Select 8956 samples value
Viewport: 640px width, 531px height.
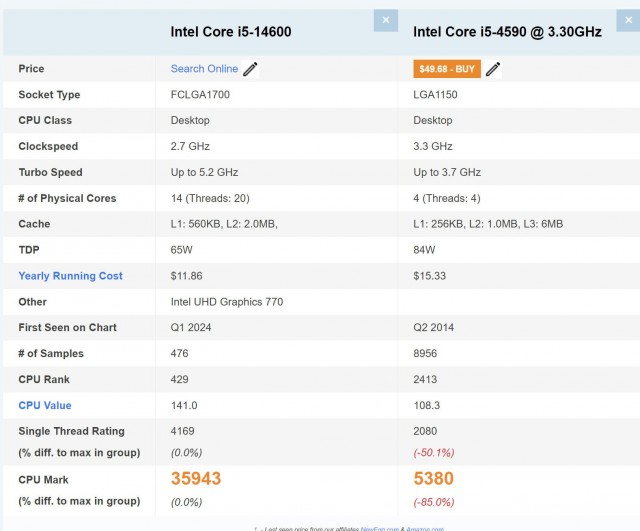tap(425, 353)
